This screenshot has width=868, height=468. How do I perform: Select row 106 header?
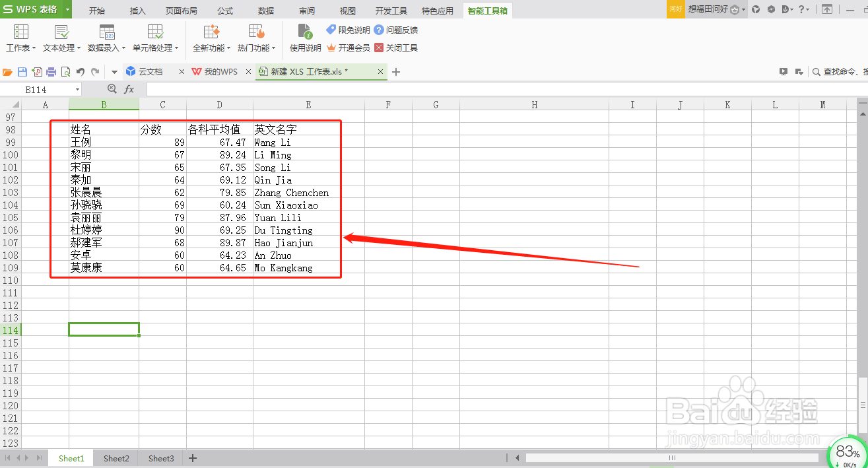[x=11, y=230]
